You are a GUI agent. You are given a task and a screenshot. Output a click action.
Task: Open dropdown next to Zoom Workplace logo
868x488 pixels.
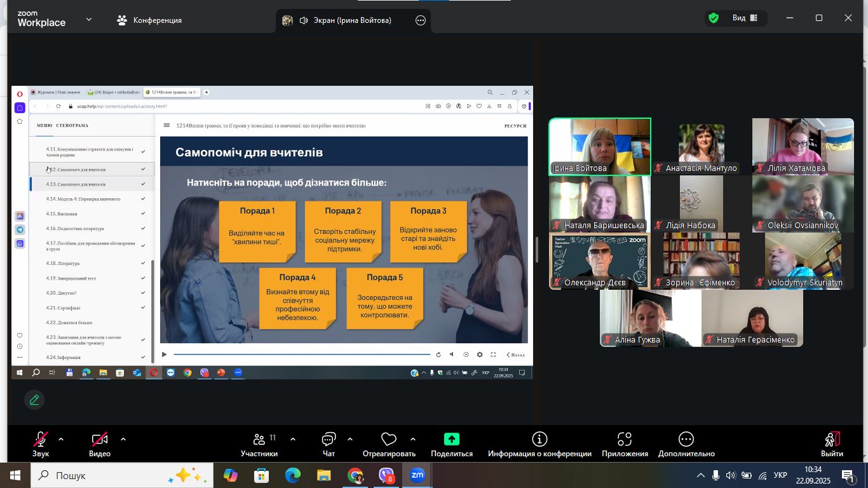pos(89,20)
